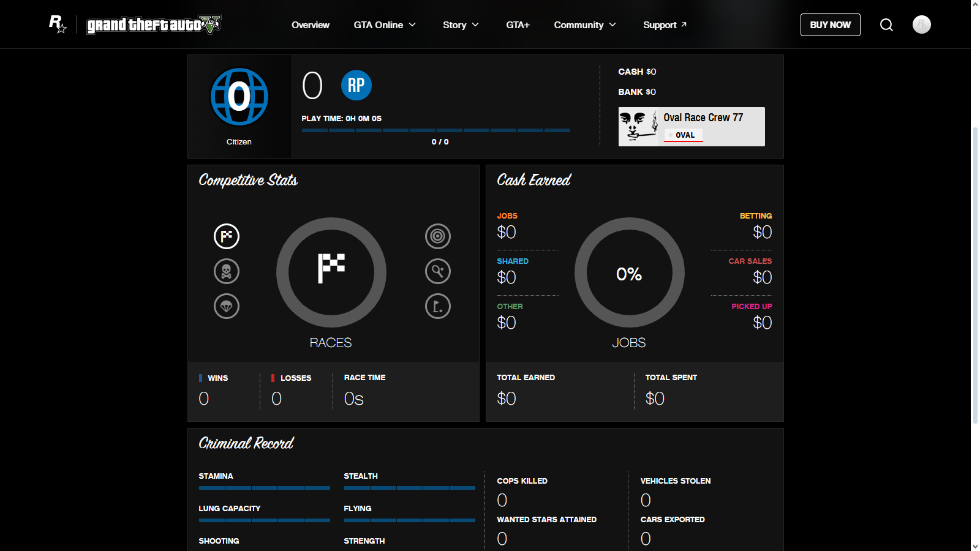Click the PICKED UP cash label
980x551 pixels.
752,307
